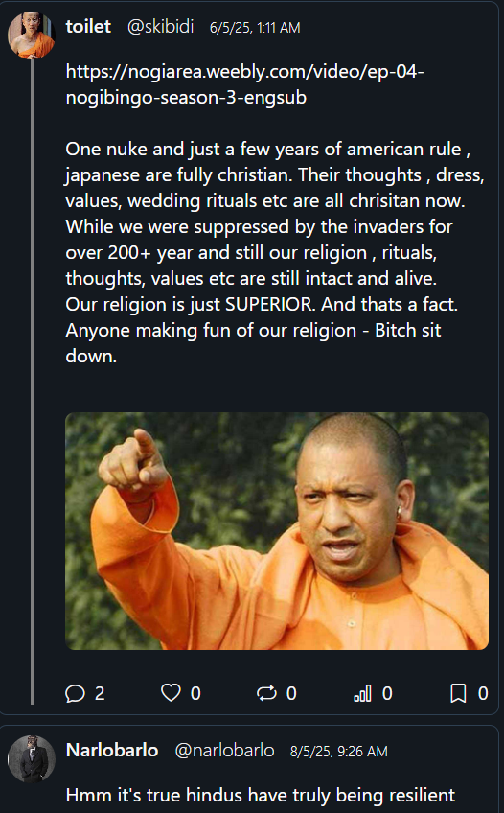Visit the @narlobarlo handle
This screenshot has height=813, width=504.
click(224, 751)
